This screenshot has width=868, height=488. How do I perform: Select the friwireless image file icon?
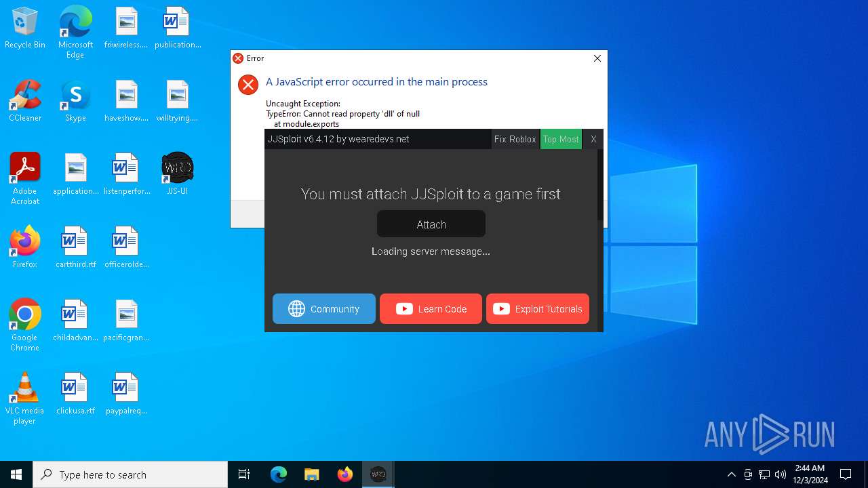tap(126, 28)
